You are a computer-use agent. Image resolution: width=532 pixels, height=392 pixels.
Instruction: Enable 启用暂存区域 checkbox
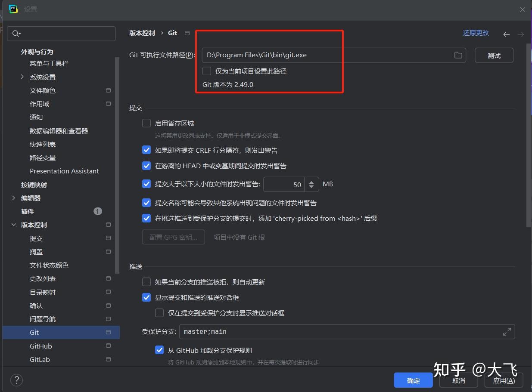click(146, 123)
